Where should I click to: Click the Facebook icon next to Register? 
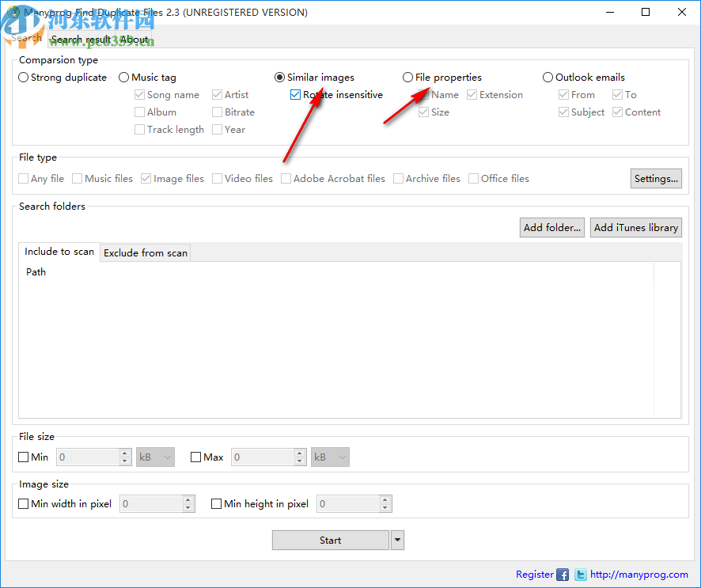coord(563,575)
